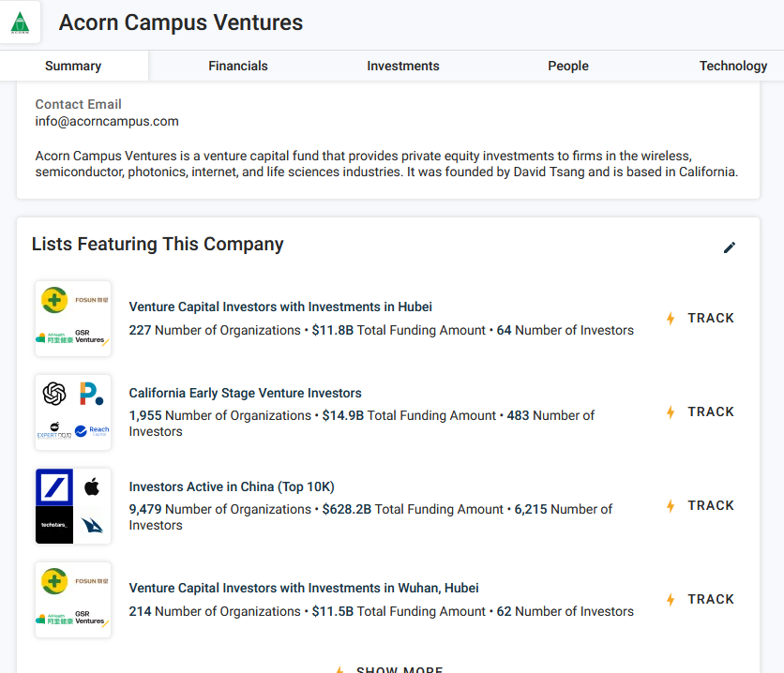The width and height of the screenshot is (784, 673).
Task: Click the Wuhan, Hubei list logo thumbnail
Action: (x=73, y=600)
